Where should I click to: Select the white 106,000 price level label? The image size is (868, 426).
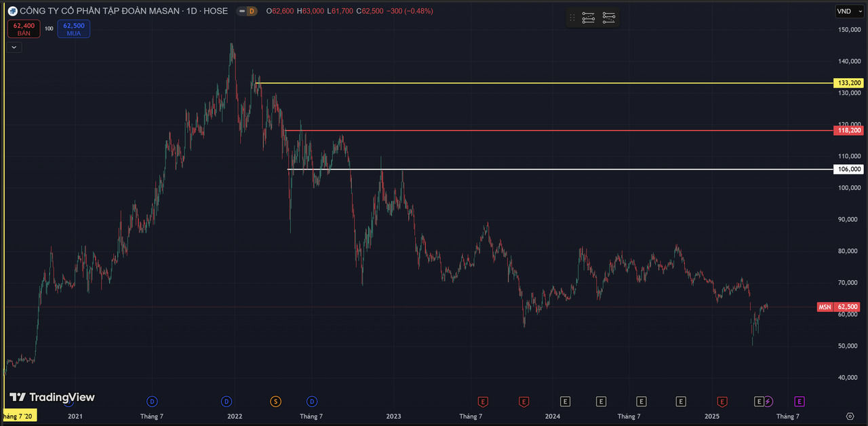pos(849,169)
